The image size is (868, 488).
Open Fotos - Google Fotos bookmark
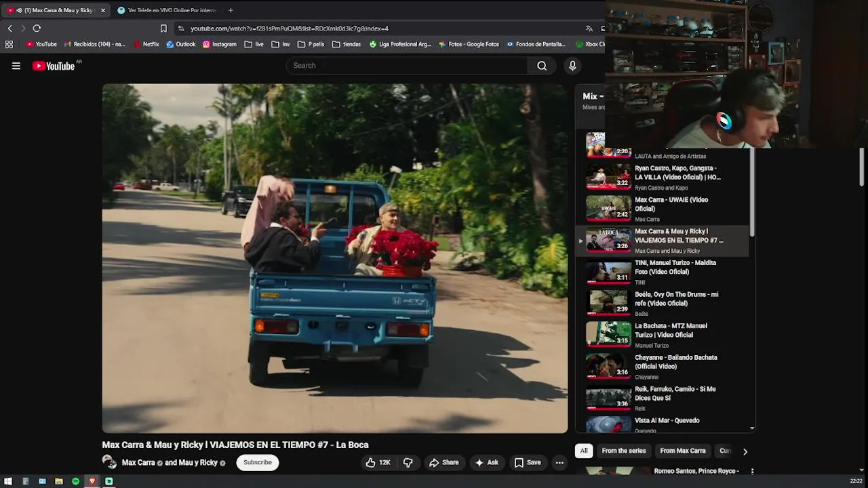469,44
